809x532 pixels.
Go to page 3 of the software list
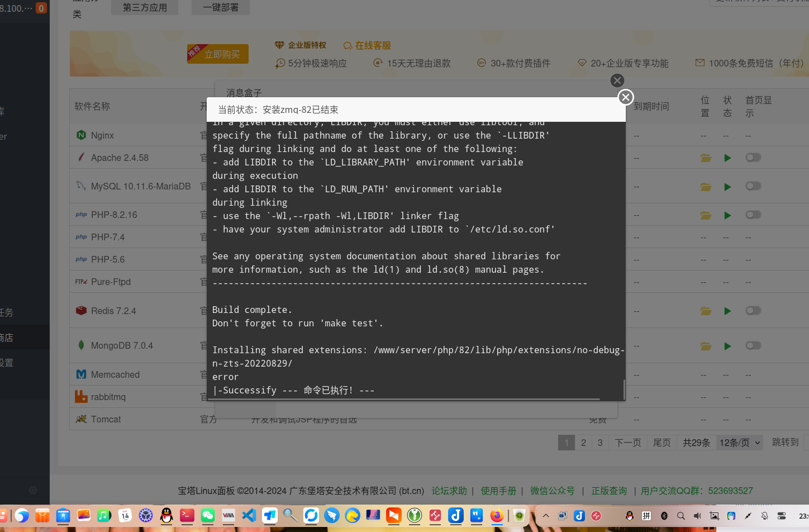tap(600, 443)
